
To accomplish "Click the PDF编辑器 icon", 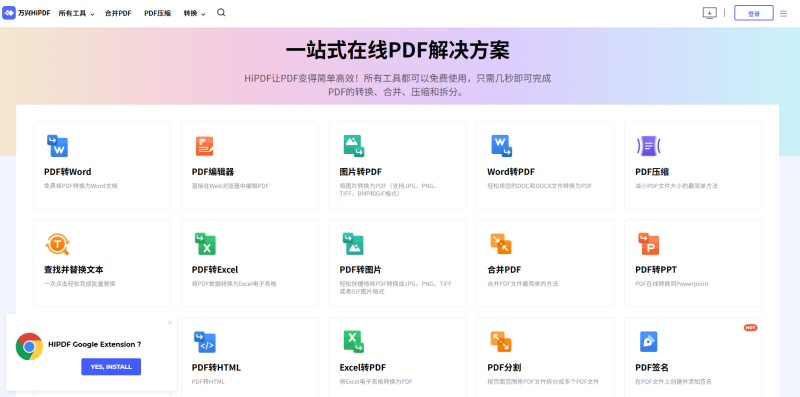I will [x=205, y=146].
